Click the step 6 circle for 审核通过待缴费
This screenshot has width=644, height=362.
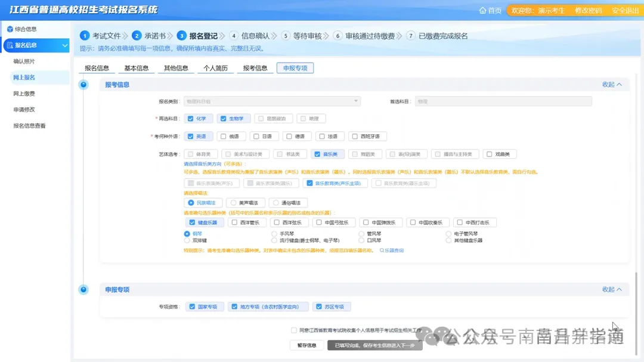coord(338,36)
